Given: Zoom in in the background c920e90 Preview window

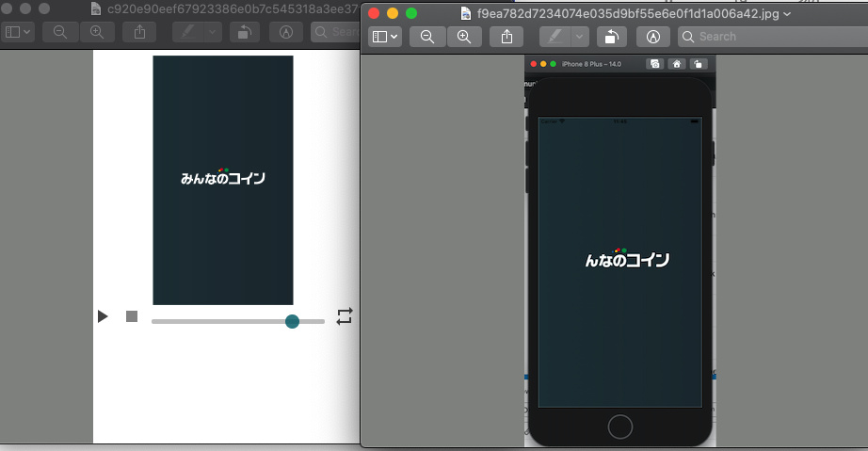Looking at the screenshot, I should [x=97, y=32].
